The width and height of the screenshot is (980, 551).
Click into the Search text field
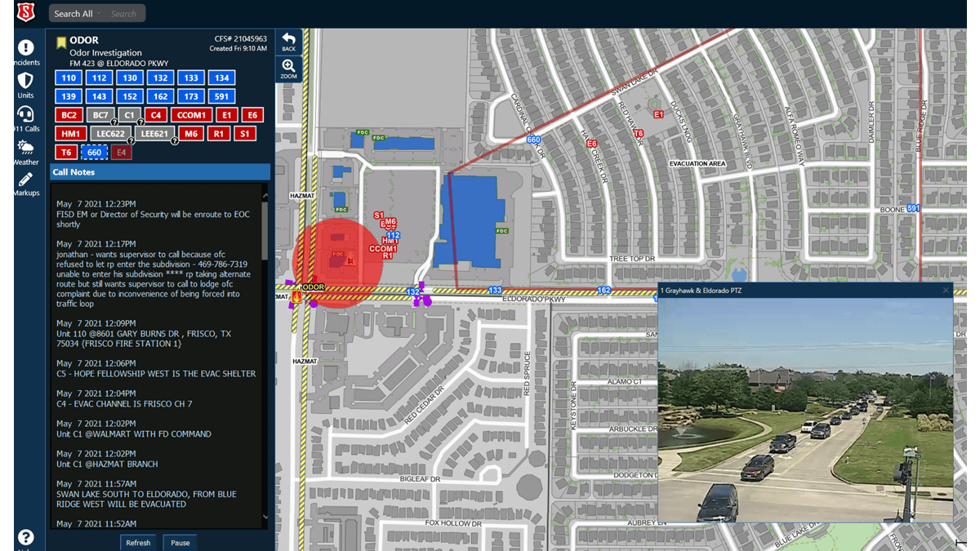pos(125,14)
